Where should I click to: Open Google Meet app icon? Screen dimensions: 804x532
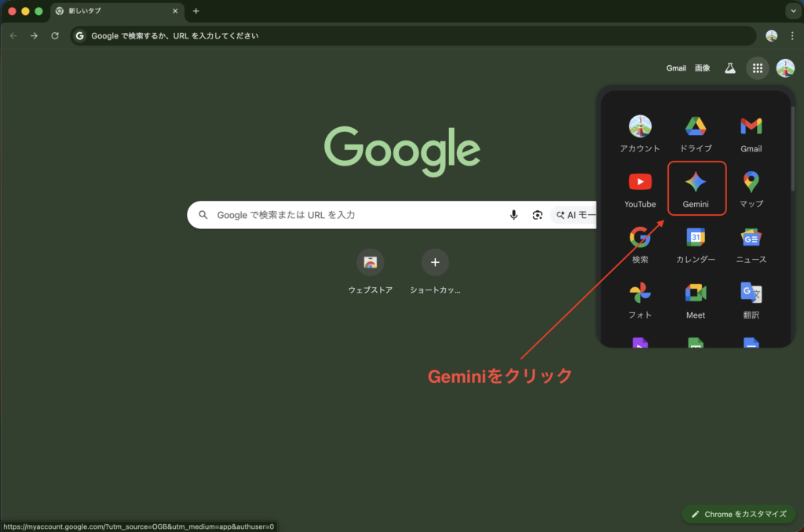tap(696, 299)
